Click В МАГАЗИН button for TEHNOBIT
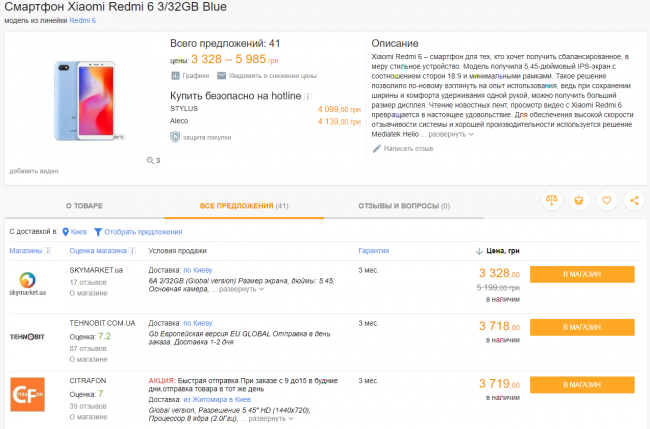Image resolution: width=650 pixels, height=429 pixels. 581,328
